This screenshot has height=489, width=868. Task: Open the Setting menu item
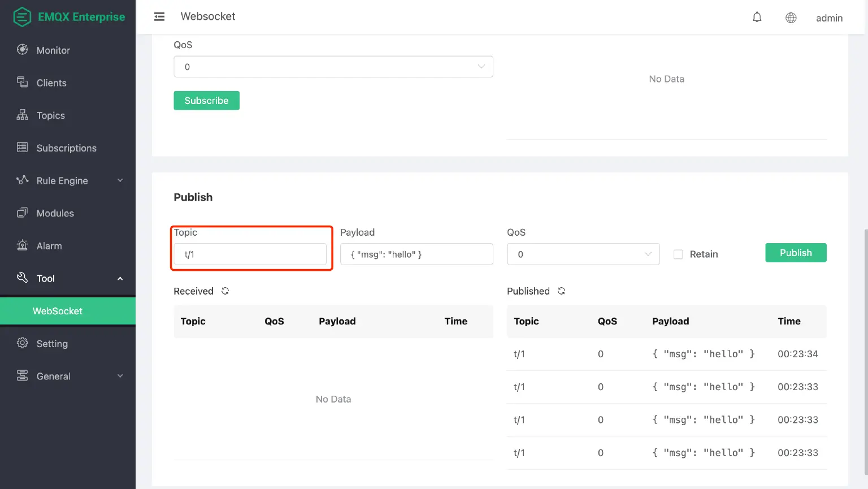[x=68, y=344]
